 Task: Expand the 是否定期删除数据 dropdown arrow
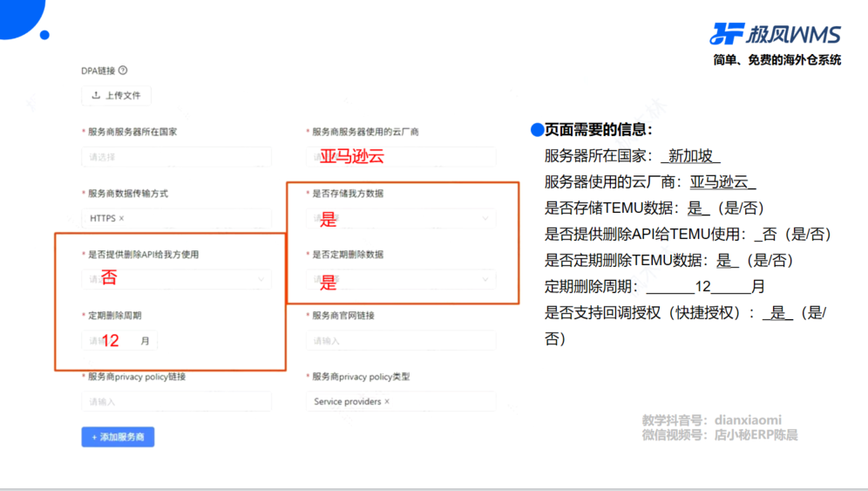485,279
